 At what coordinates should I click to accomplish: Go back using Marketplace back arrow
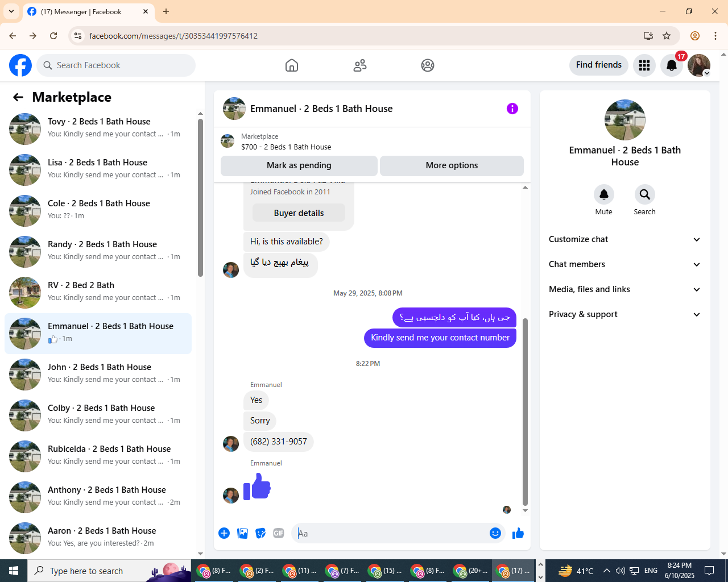[18, 97]
